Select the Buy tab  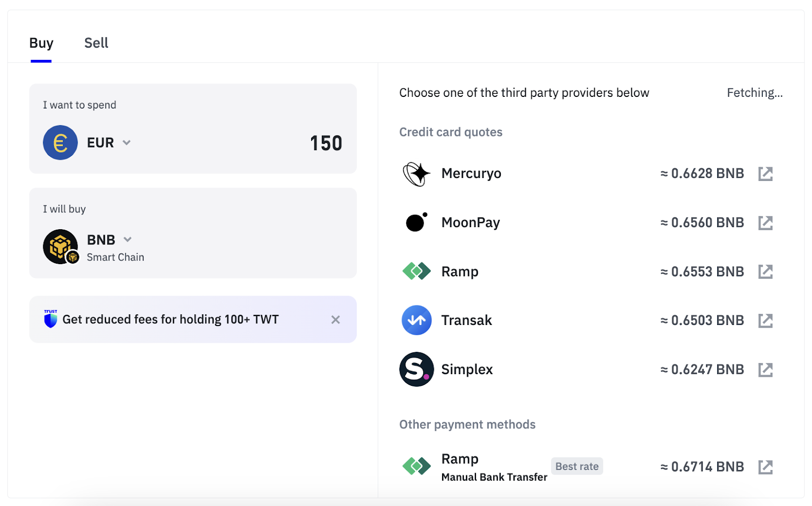[x=41, y=44]
